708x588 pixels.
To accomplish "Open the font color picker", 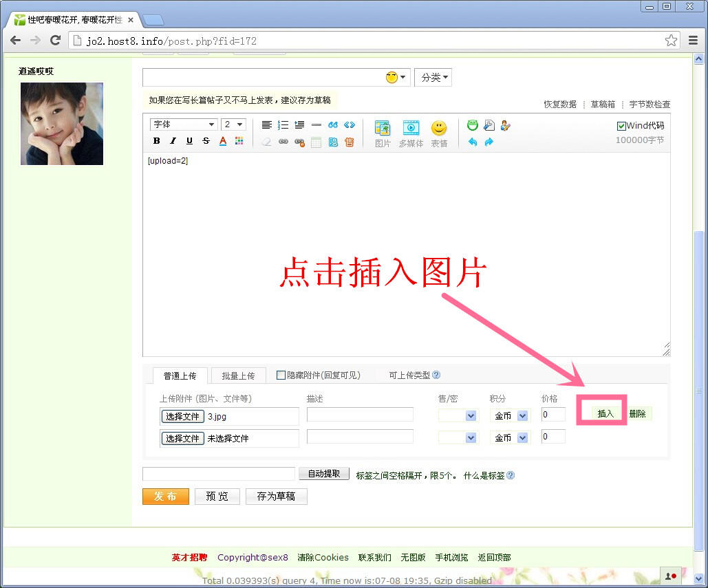I will point(223,141).
